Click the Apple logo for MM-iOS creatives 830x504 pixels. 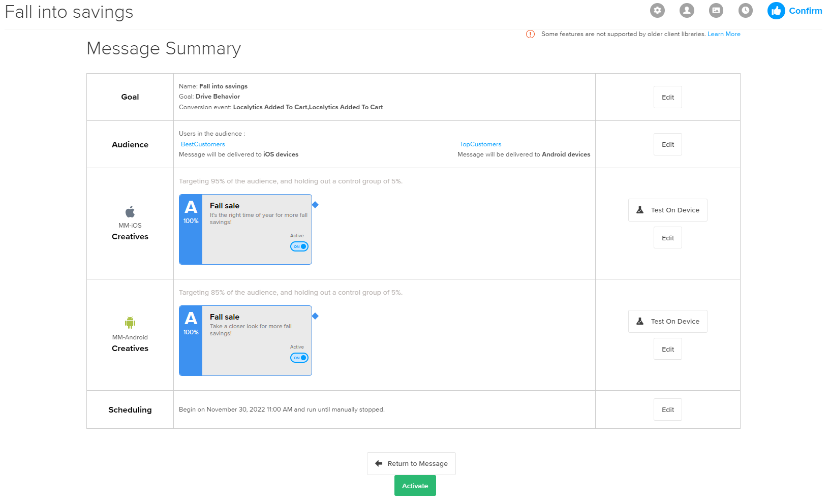pos(130,212)
